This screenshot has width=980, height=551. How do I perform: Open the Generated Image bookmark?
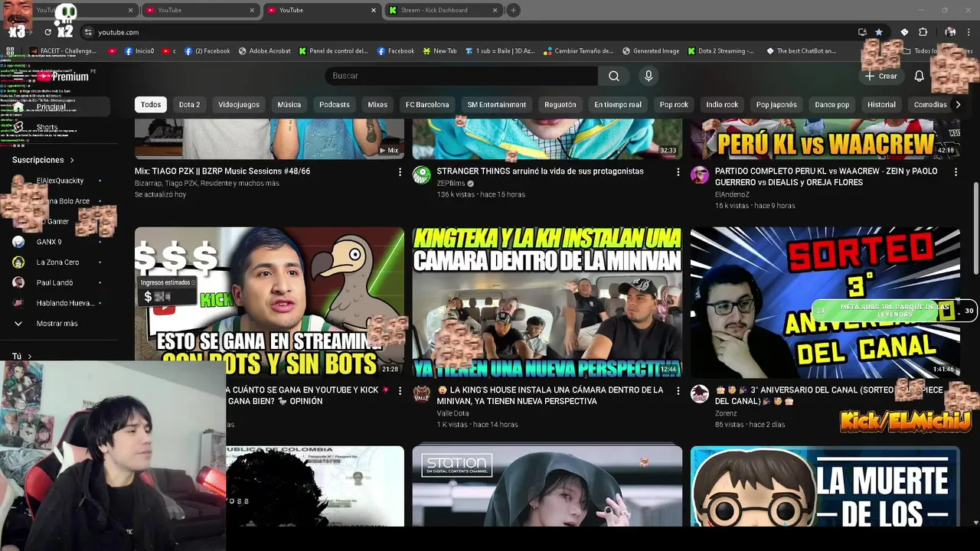coord(651,51)
